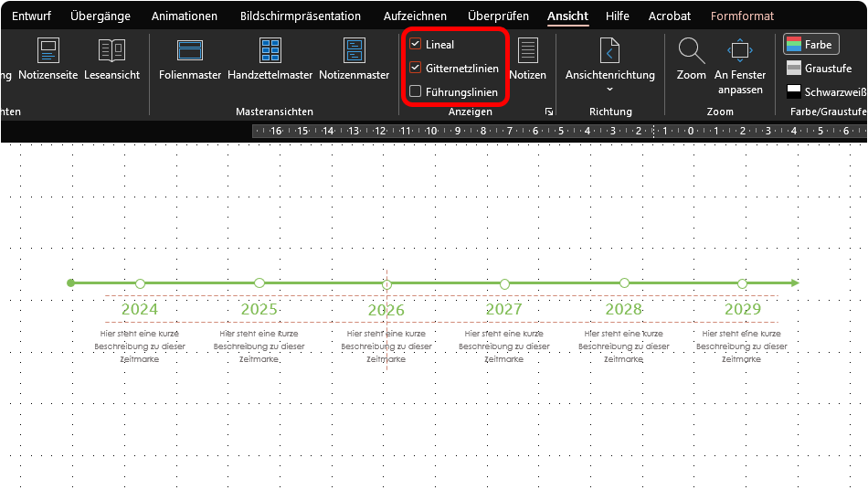Open the Übergänge tab
868x490 pixels.
(101, 16)
